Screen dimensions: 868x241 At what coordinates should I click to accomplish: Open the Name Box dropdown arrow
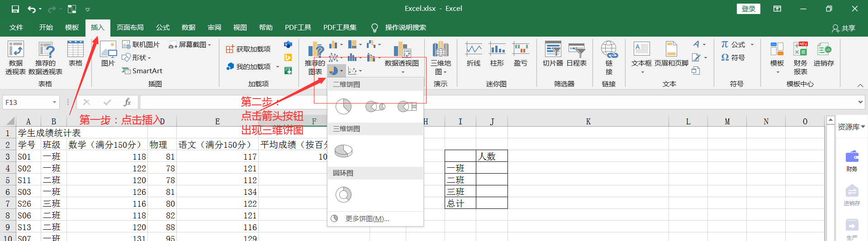click(54, 102)
